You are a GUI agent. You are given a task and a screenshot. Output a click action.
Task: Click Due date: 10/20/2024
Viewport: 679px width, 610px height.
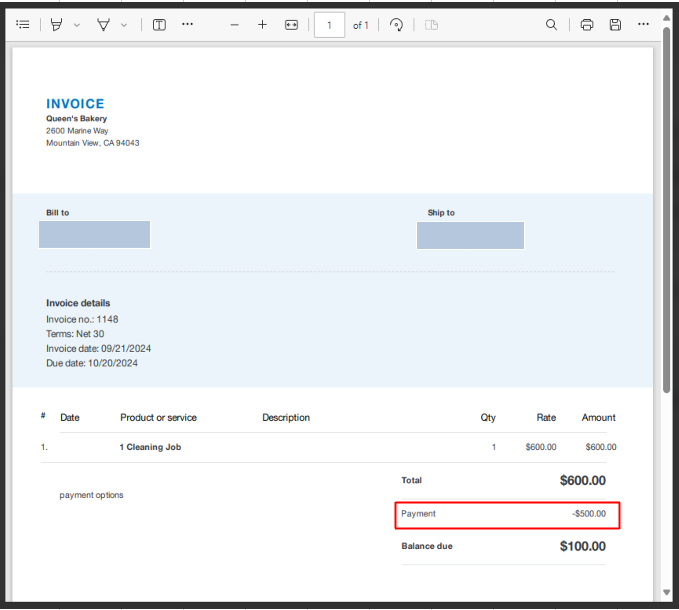92,363
